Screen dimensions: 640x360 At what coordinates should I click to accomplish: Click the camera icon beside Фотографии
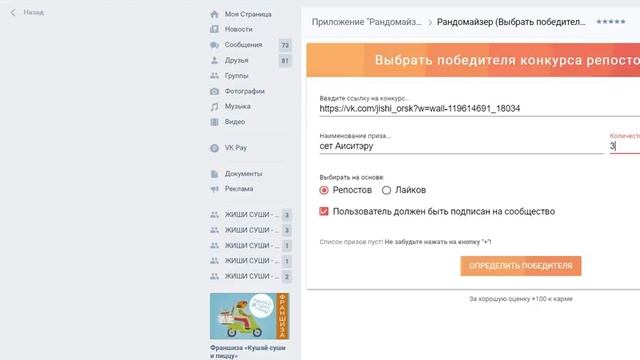point(214,91)
